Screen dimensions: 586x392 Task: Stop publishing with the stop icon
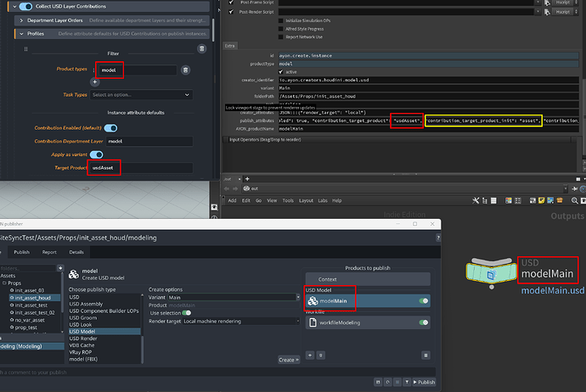397,382
